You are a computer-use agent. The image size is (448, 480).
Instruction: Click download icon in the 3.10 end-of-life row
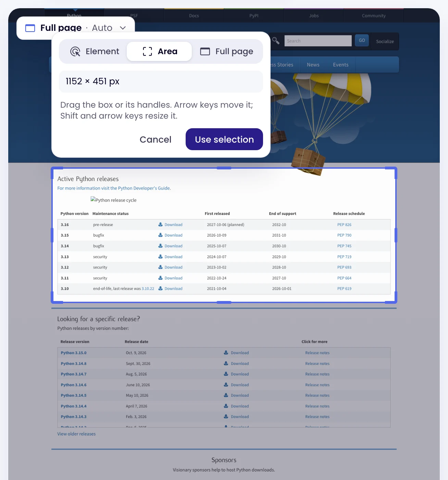click(160, 289)
